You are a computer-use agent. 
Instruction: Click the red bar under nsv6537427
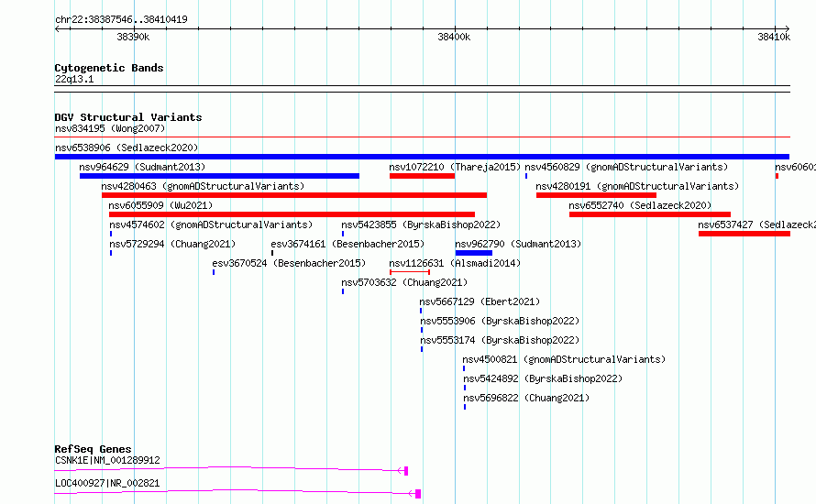744,234
